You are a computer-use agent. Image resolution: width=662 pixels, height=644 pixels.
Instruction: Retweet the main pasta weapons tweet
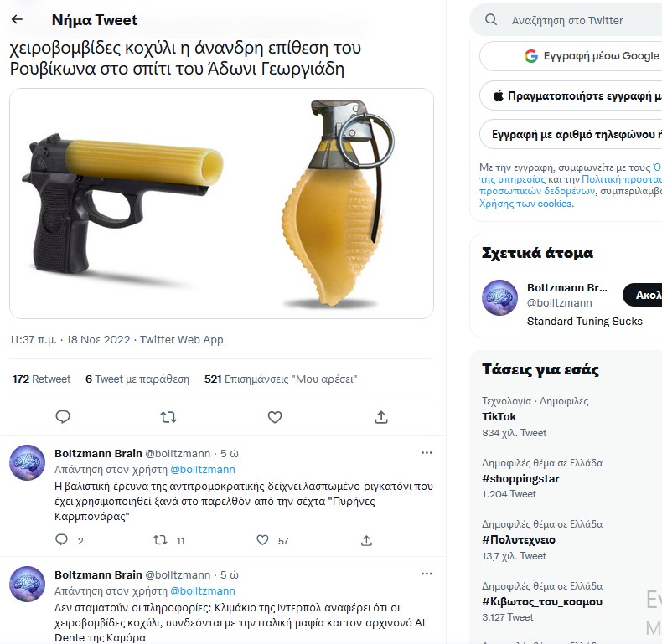pyautogui.click(x=168, y=417)
